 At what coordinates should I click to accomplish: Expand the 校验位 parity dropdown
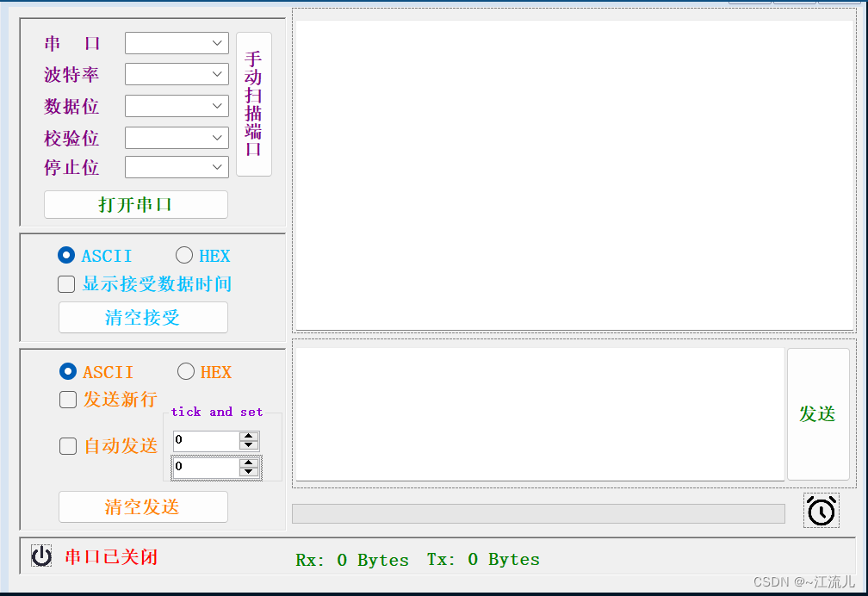[177, 138]
